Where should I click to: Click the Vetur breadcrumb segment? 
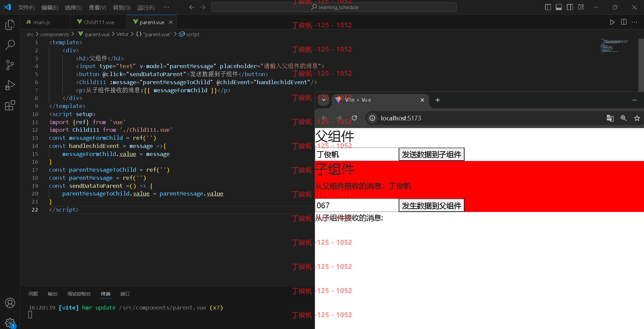pos(122,34)
